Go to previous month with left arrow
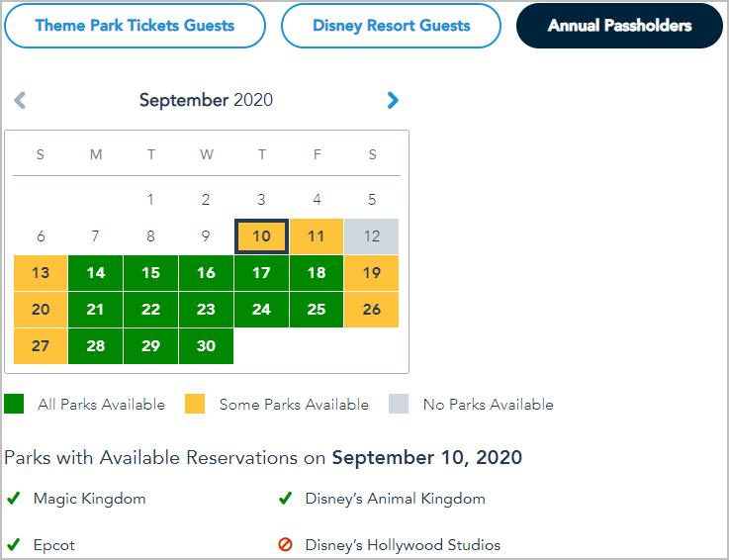This screenshot has width=729, height=560. point(20,100)
